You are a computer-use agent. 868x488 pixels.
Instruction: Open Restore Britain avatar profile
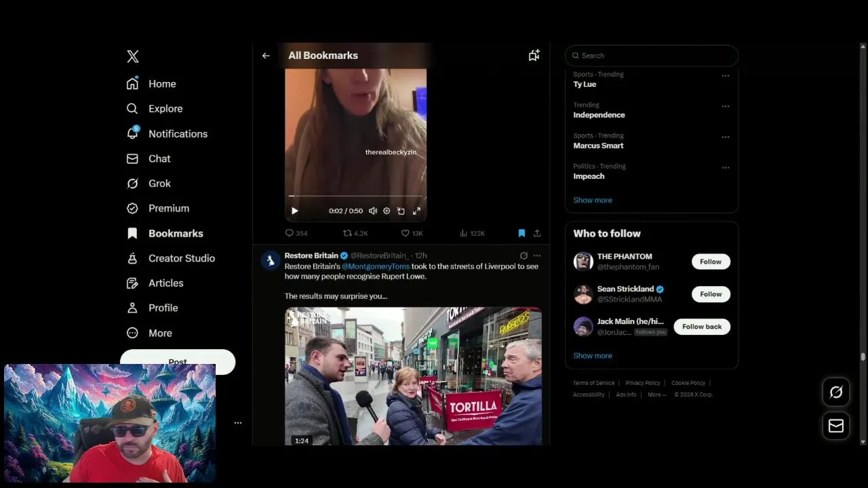pyautogui.click(x=271, y=261)
